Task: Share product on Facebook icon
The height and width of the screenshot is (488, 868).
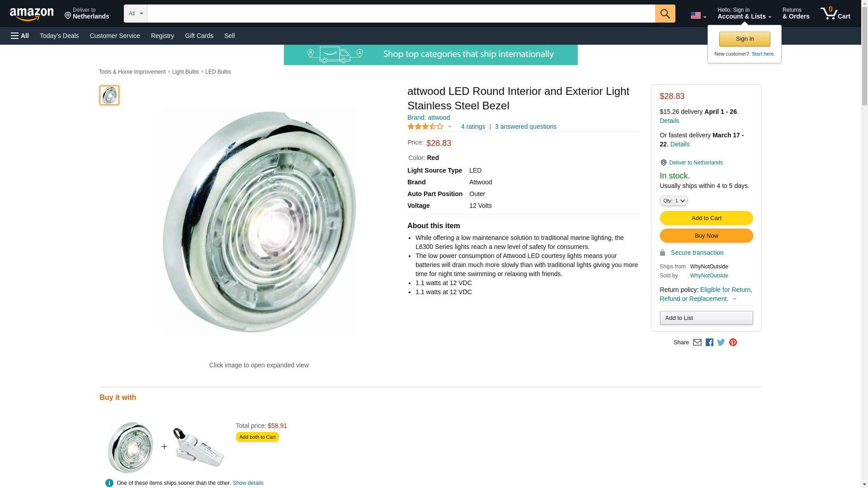Action: (709, 343)
